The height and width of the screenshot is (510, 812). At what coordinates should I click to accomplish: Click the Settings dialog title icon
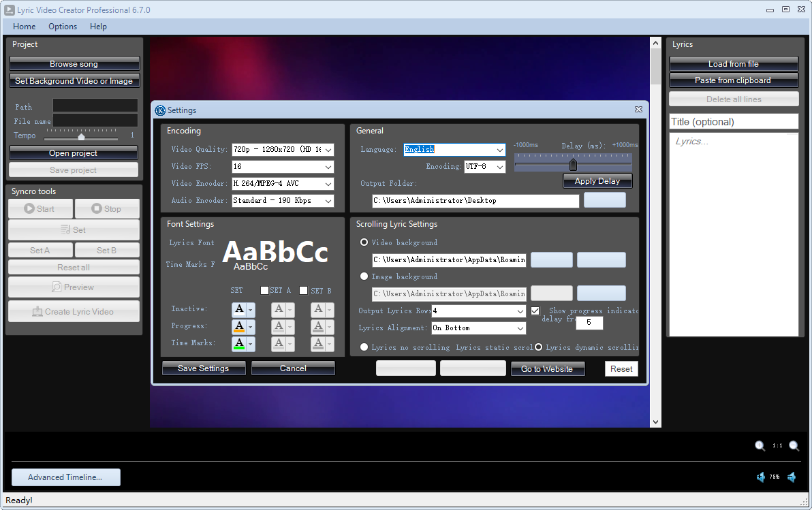point(160,110)
